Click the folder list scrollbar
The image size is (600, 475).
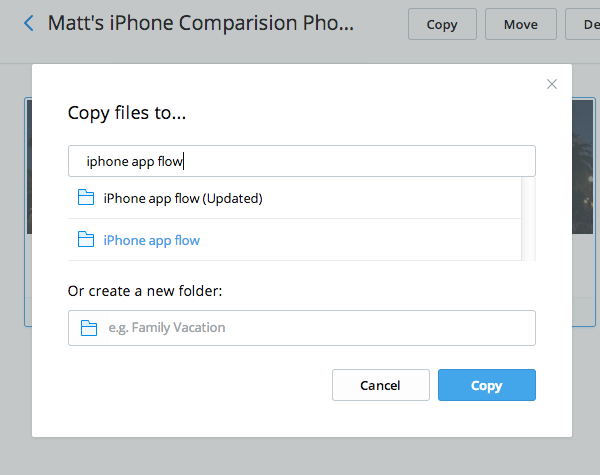[528, 219]
